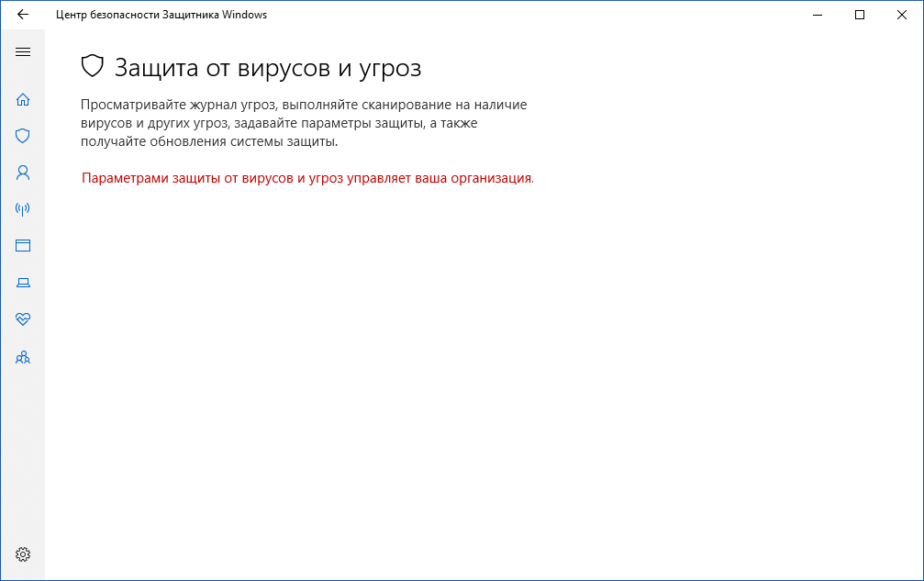The image size is (924, 581).
Task: Open App & browser control window icon
Action: [22, 246]
